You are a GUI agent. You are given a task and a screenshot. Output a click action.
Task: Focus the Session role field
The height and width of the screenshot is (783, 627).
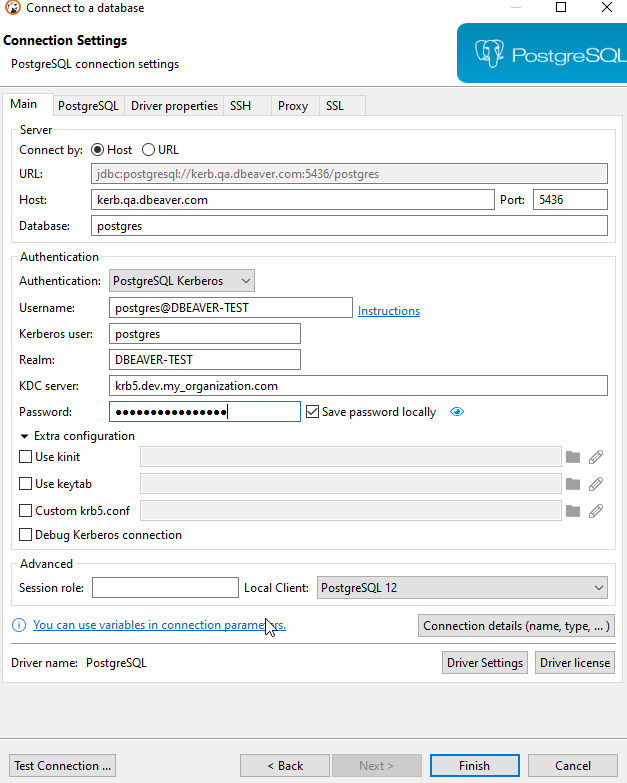[165, 588]
